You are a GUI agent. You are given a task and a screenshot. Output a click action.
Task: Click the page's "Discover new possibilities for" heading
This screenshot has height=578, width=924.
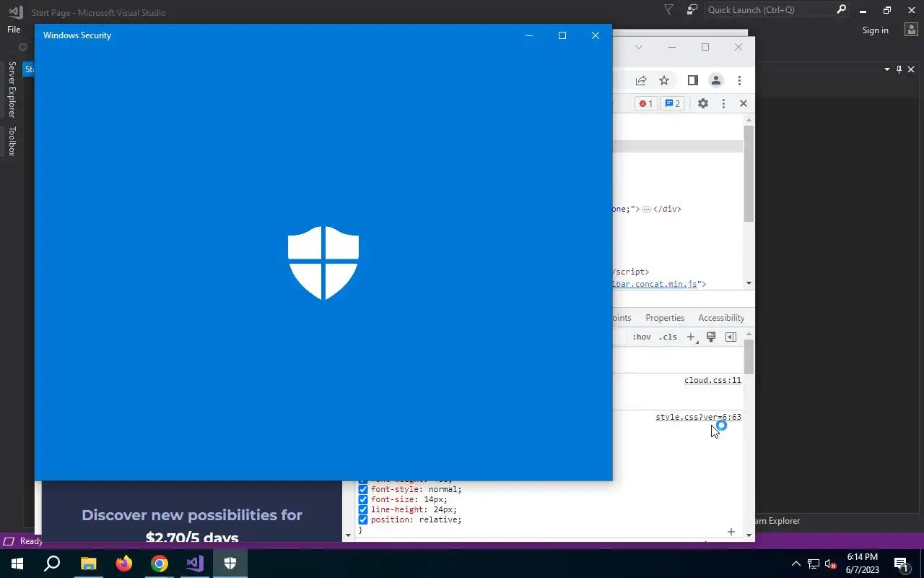click(192, 515)
